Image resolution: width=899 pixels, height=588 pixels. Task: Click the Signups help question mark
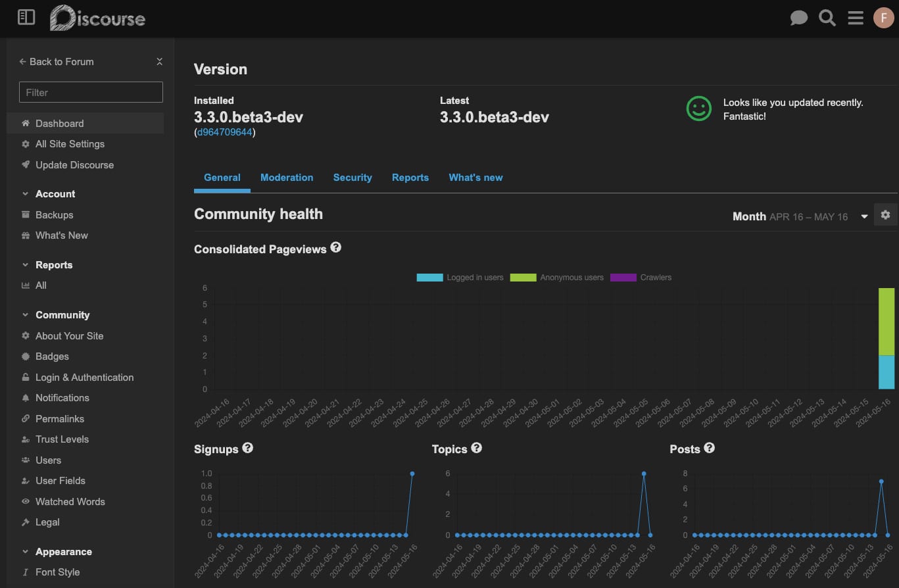click(248, 448)
